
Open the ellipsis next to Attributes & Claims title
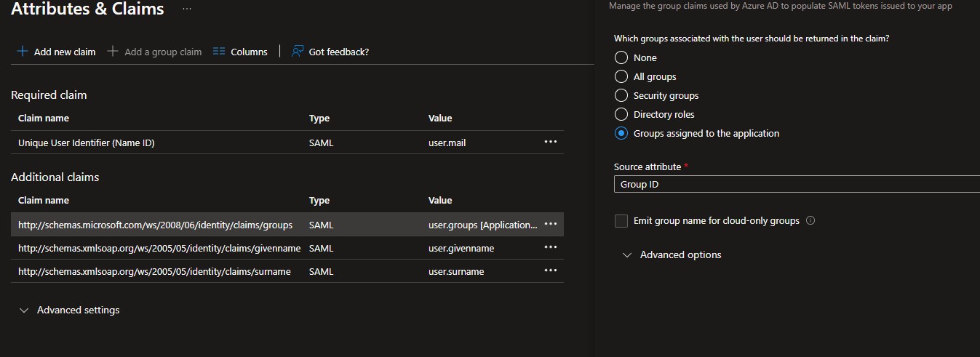click(x=187, y=9)
